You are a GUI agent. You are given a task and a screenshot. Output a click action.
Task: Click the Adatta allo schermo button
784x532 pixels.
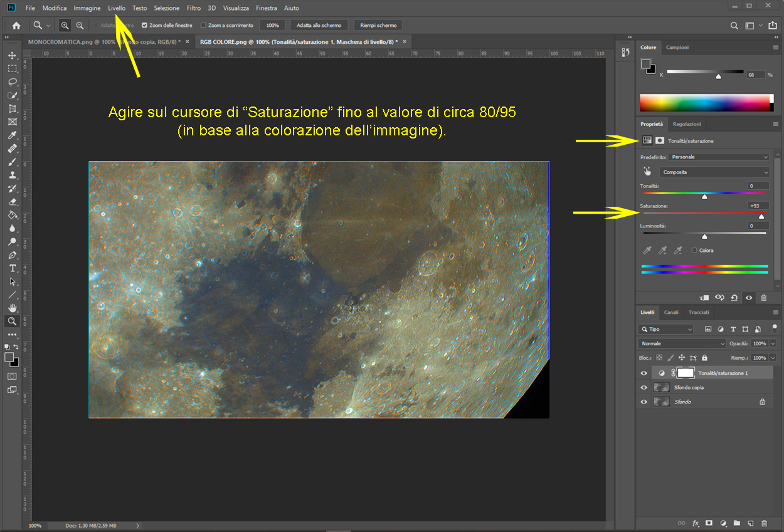pos(319,26)
